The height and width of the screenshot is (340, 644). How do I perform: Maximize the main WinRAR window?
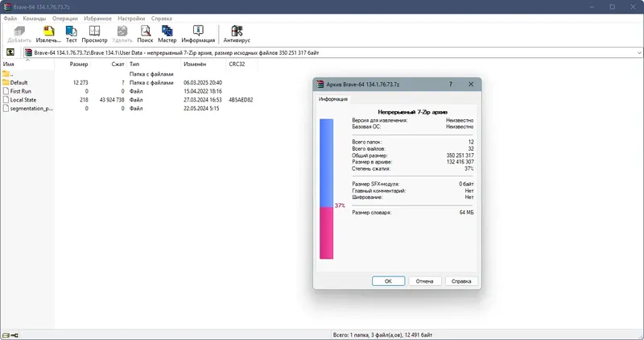pyautogui.click(x=613, y=6)
